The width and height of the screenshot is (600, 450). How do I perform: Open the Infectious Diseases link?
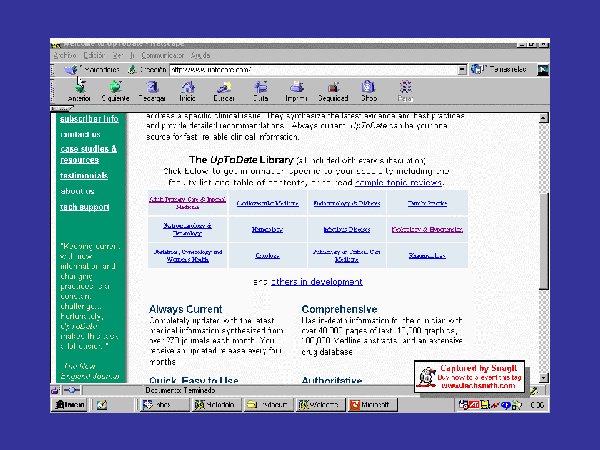(x=347, y=229)
